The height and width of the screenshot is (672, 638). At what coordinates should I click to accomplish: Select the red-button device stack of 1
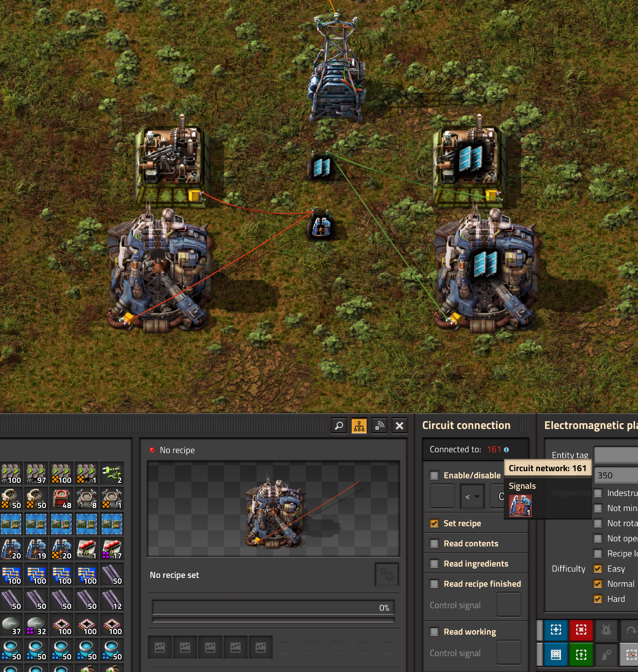pyautogui.click(x=87, y=549)
